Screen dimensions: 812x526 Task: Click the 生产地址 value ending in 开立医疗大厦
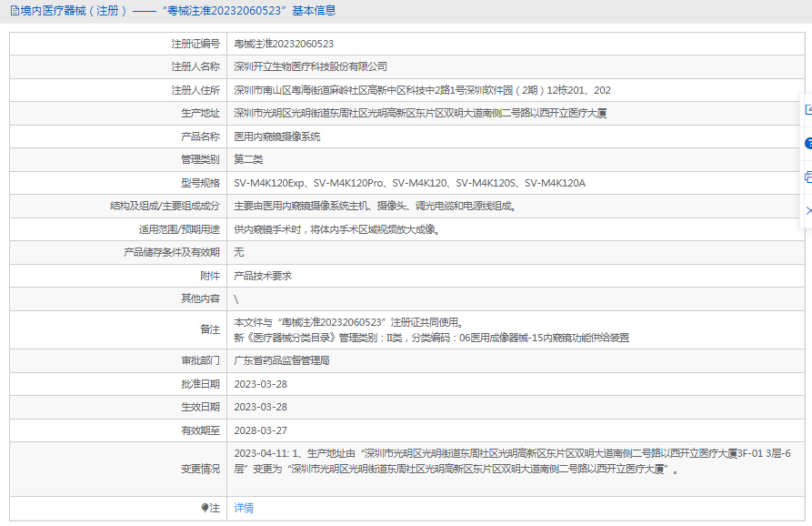[x=420, y=113]
